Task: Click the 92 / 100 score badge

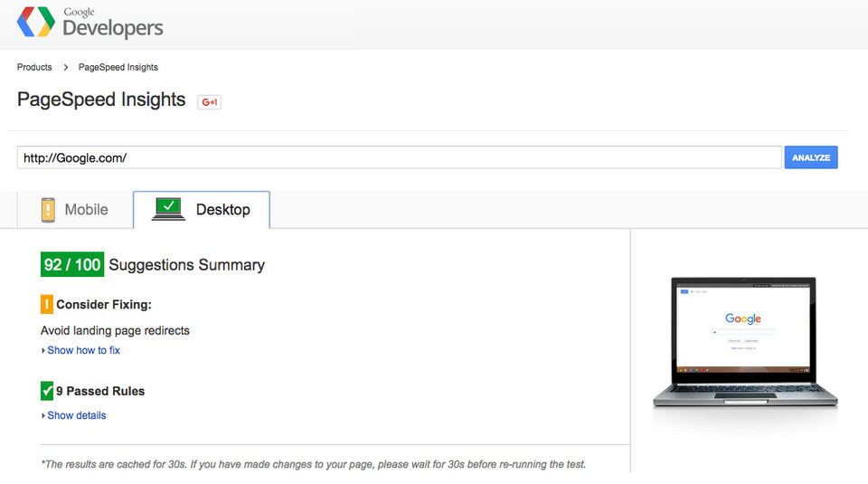Action: pyautogui.click(x=72, y=265)
